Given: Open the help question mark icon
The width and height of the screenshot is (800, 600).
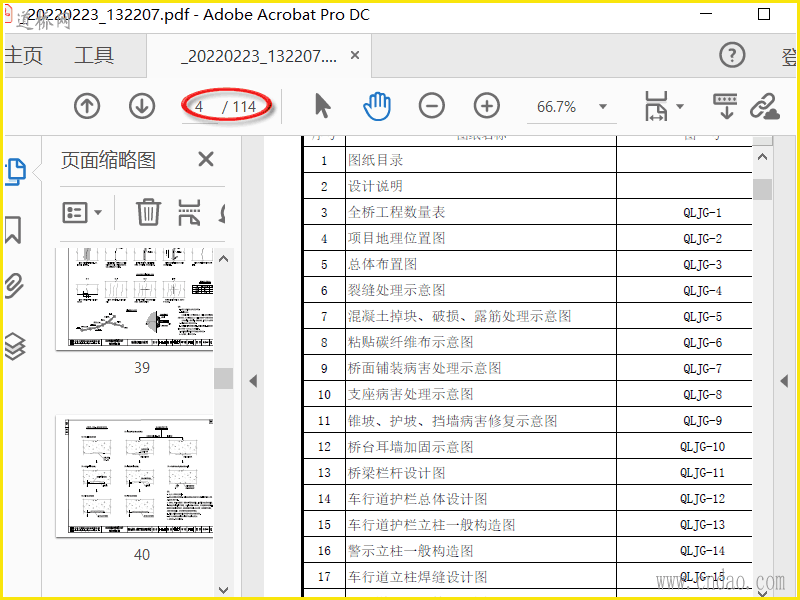Looking at the screenshot, I should (x=732, y=55).
